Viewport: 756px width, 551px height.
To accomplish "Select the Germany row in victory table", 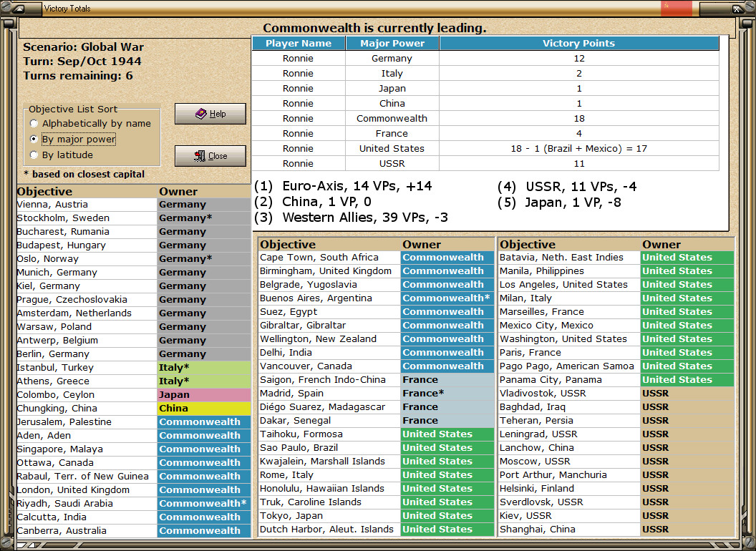I will [x=485, y=59].
